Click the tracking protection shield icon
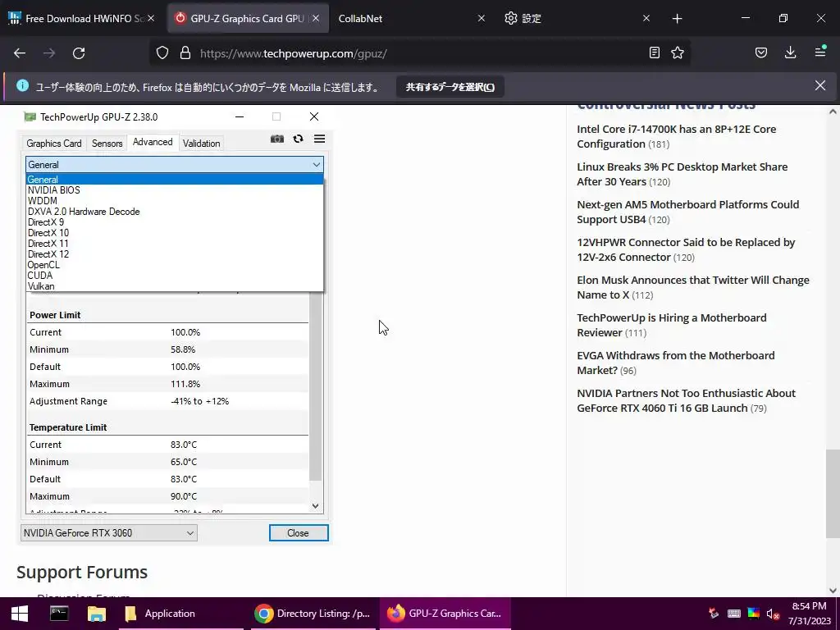This screenshot has width=840, height=630. [x=162, y=53]
